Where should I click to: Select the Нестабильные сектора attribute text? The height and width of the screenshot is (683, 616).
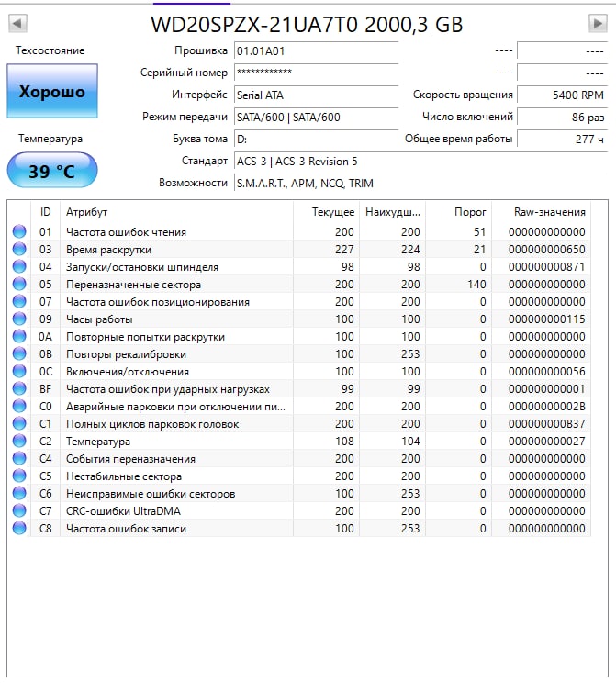pos(124,476)
